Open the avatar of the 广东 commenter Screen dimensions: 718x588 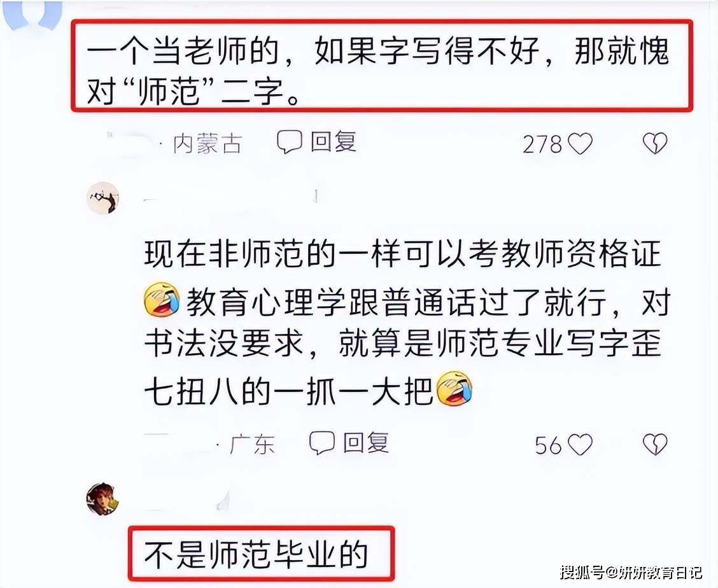click(103, 198)
